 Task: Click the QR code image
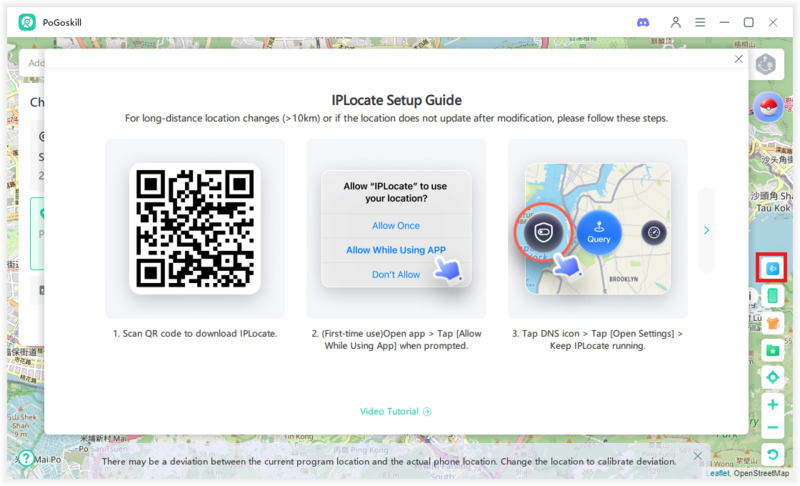click(x=195, y=228)
